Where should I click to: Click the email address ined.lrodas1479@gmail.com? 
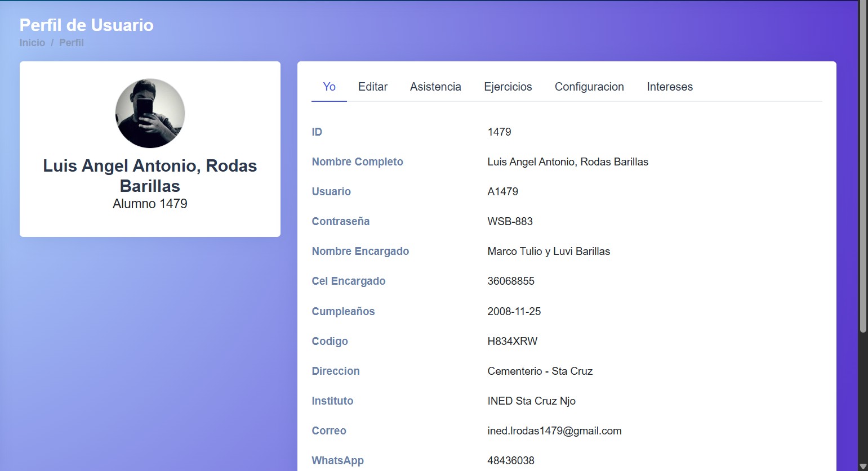point(554,431)
